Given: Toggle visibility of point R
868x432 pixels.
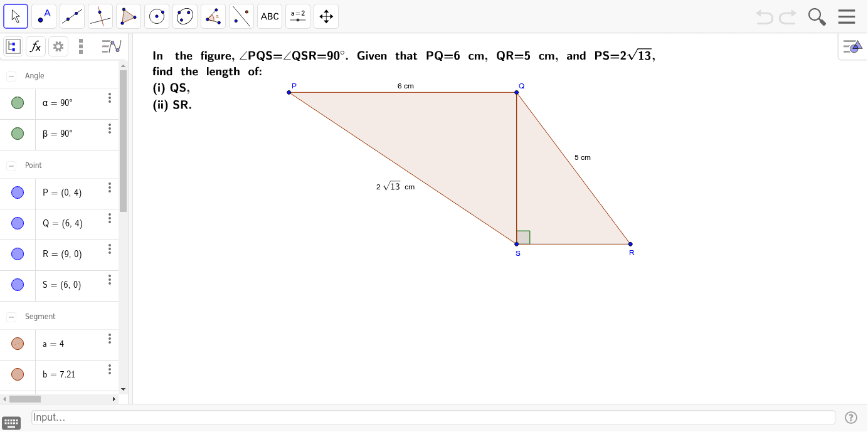Looking at the screenshot, I should [18, 254].
